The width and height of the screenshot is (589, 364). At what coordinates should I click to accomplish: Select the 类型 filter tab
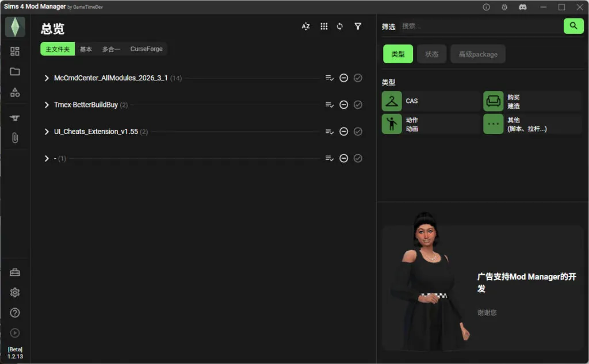click(398, 54)
